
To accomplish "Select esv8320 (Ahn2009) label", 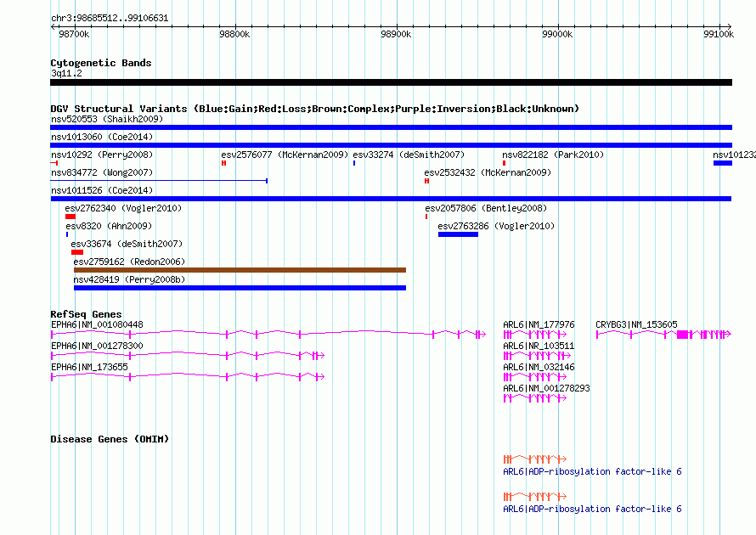I will point(109,226).
